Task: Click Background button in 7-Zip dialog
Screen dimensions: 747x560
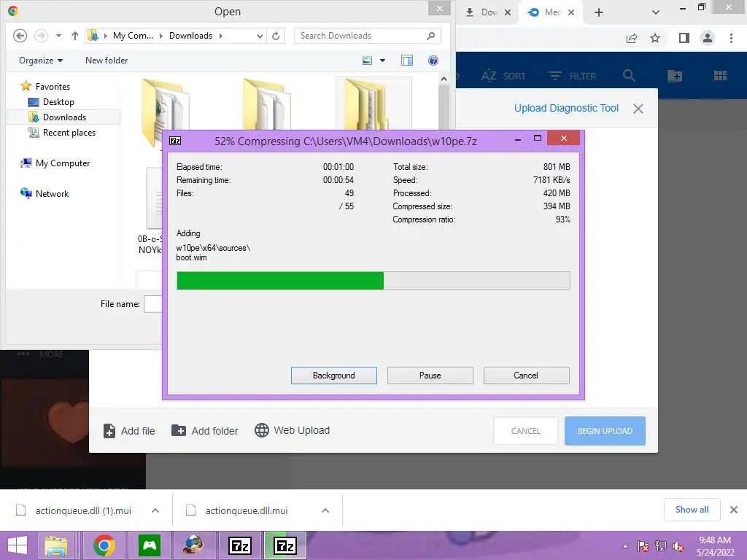Action: pos(333,376)
